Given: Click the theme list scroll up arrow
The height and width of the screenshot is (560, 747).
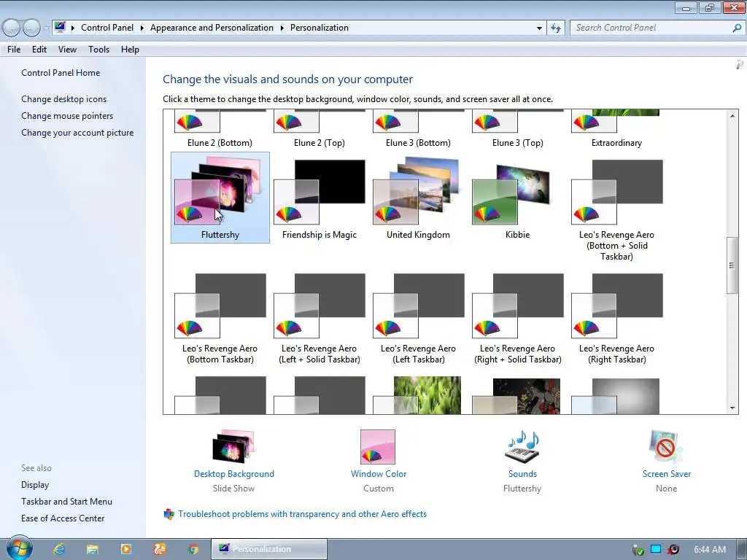Looking at the screenshot, I should [x=732, y=116].
